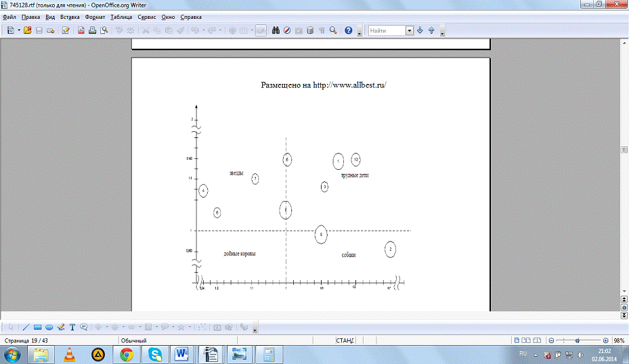Open the Формат menu
The width and height of the screenshot is (629, 364).
click(x=95, y=16)
